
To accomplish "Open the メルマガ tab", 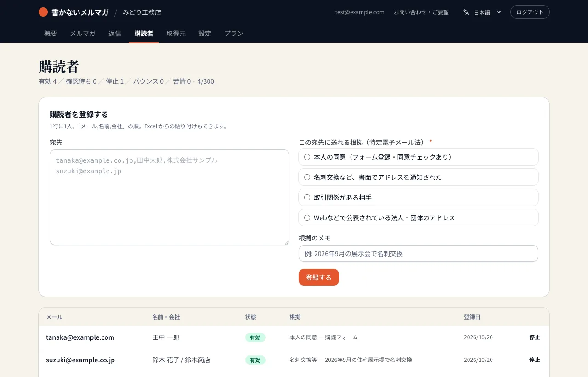I will point(83,33).
